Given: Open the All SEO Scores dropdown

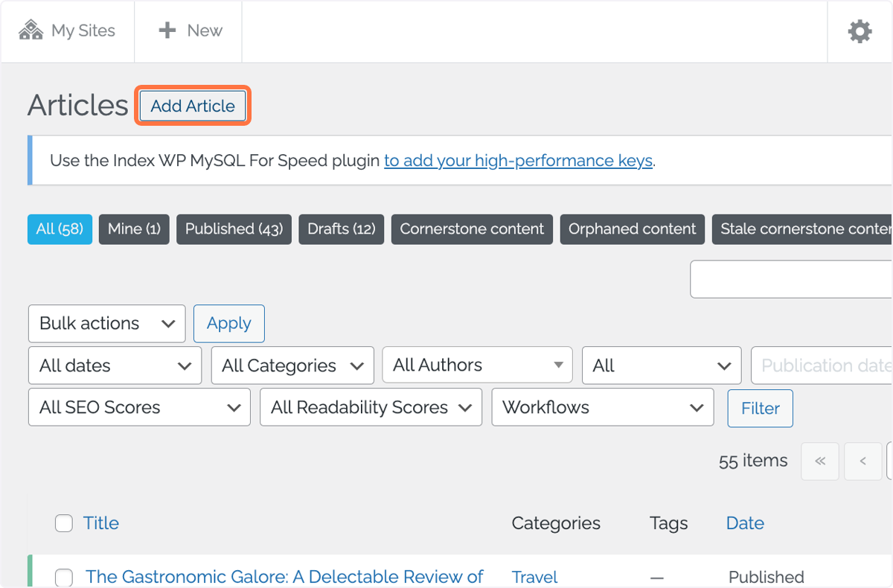Looking at the screenshot, I should (x=139, y=407).
